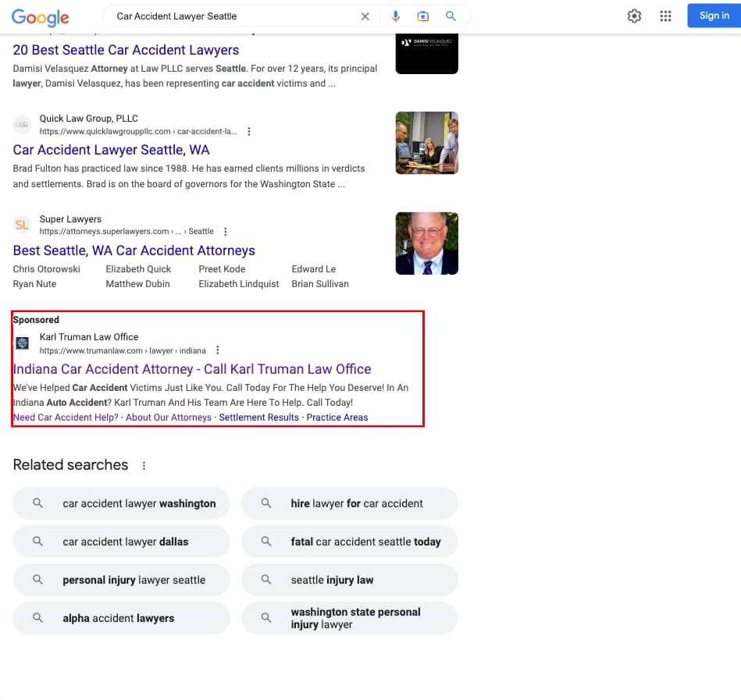Search fatal car accident seattle today suggestion
Viewport: 741px width, 700px height.
350,542
